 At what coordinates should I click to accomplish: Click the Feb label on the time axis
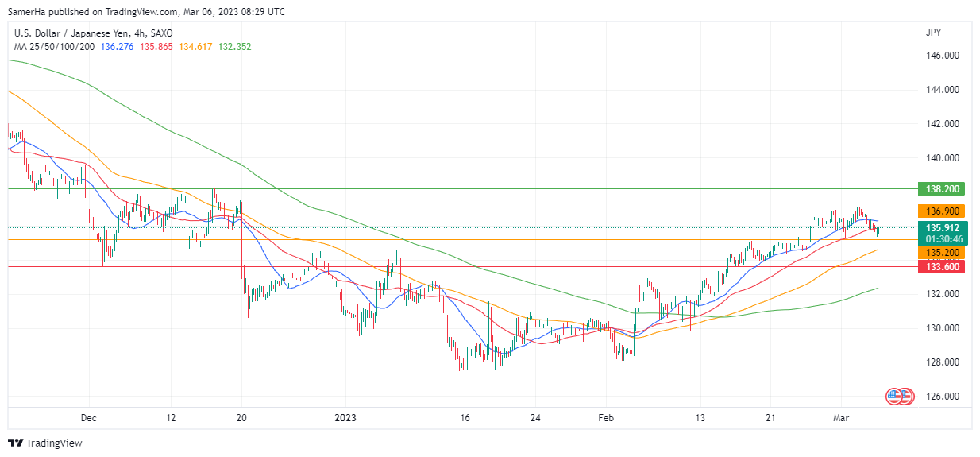point(606,417)
